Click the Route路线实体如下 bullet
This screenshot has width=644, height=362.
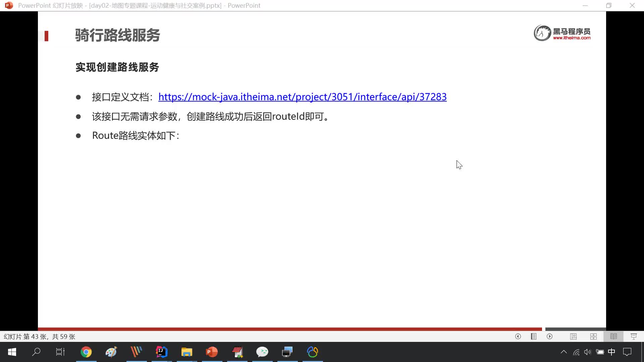(136, 135)
